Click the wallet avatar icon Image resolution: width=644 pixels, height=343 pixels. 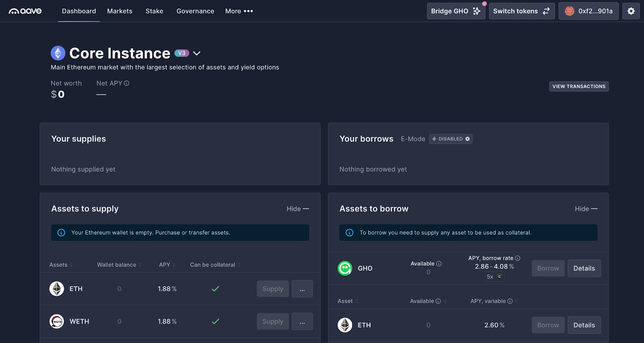[x=569, y=11]
